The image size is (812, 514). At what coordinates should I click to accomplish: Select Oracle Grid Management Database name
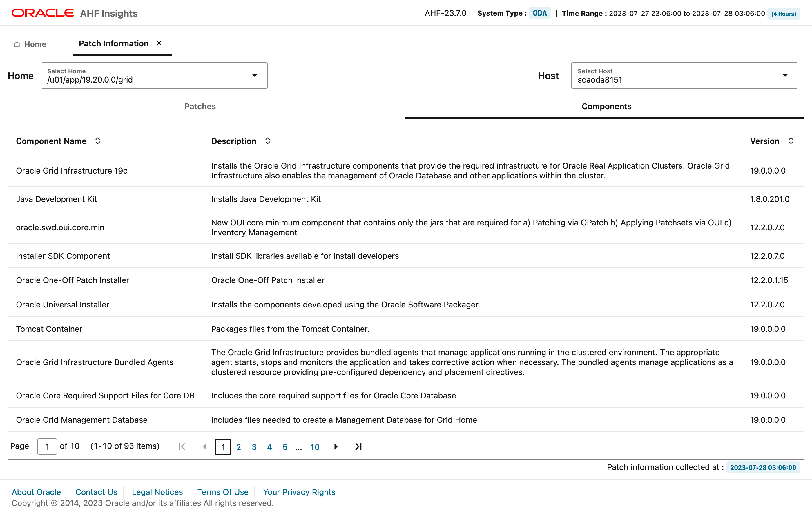[82, 420]
